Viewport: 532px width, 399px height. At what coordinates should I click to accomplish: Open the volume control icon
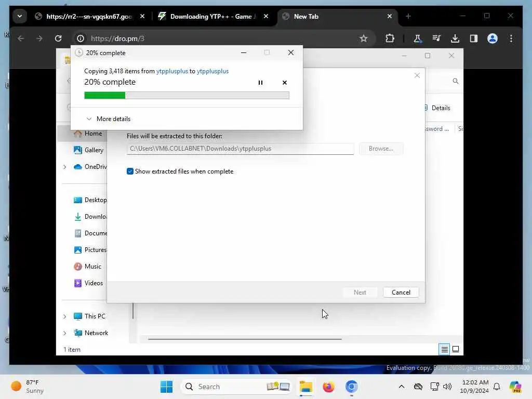tap(447, 387)
